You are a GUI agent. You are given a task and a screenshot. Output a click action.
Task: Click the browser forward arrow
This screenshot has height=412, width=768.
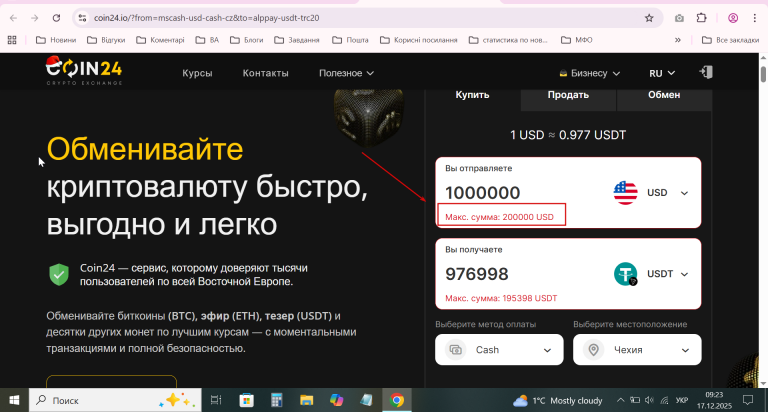click(34, 18)
